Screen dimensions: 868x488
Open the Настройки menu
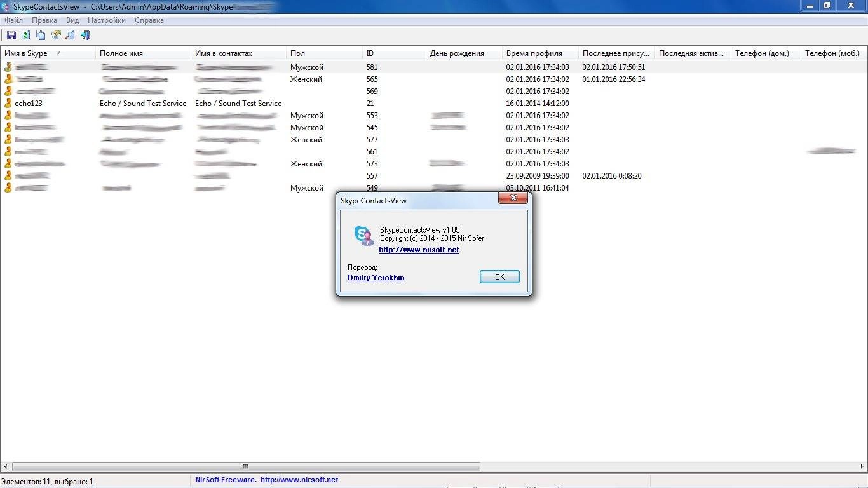[x=107, y=20]
